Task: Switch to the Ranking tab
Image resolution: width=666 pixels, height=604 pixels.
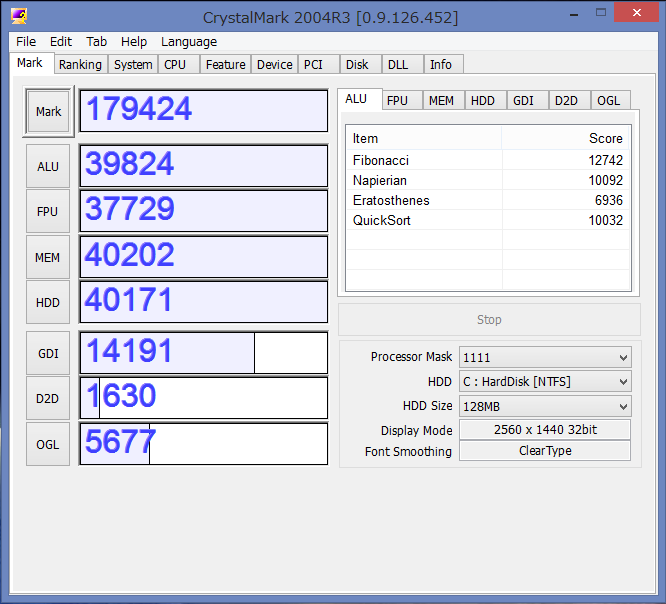Action: [80, 64]
